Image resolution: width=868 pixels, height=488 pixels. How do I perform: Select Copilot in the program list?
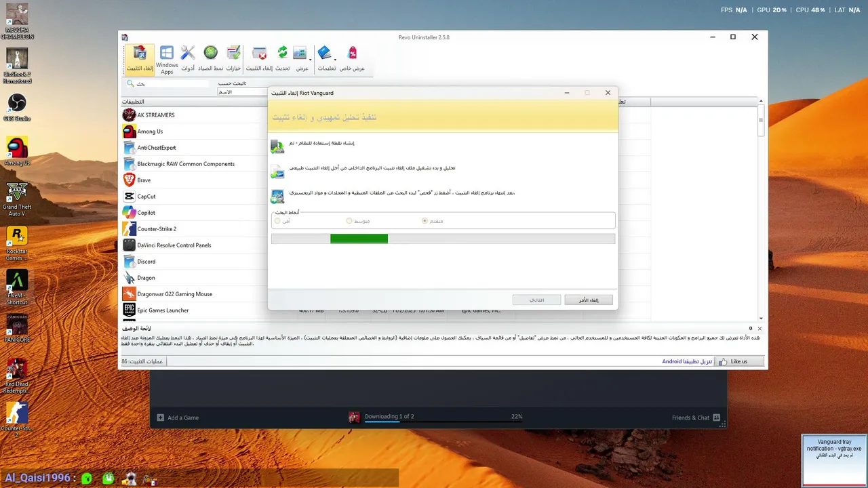click(x=194, y=213)
